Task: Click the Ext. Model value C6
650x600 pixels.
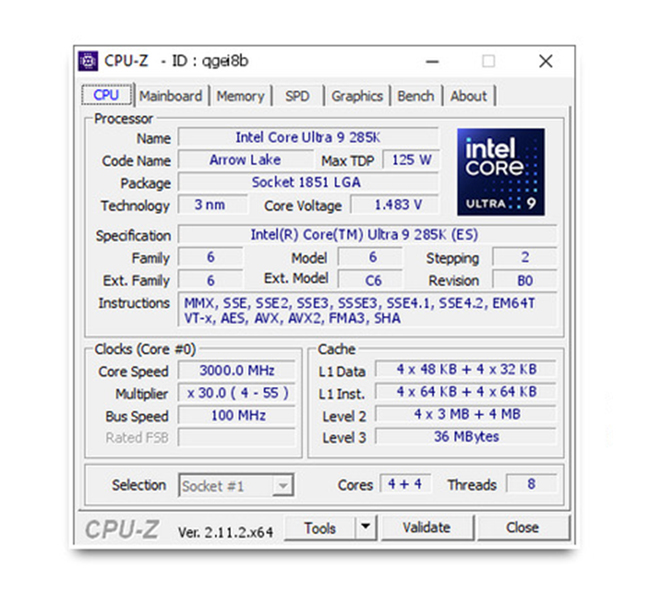Action: tap(370, 280)
